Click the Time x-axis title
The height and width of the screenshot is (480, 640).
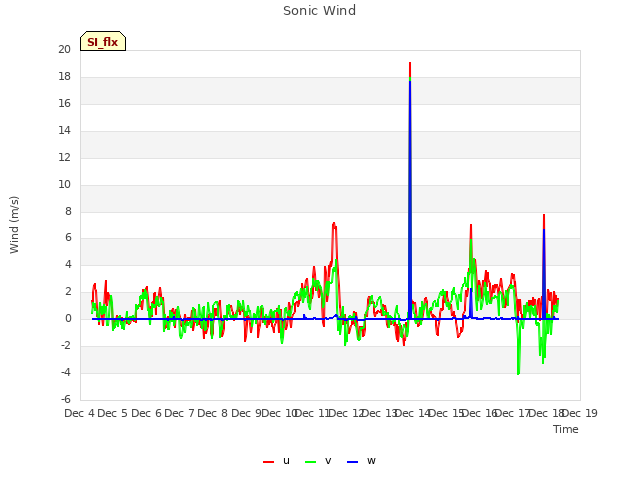[x=566, y=429]
